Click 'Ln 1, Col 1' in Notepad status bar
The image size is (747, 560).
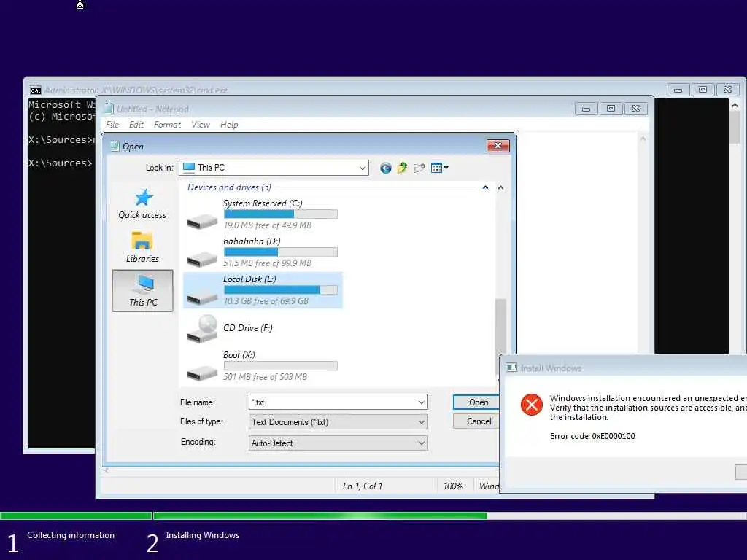(362, 486)
